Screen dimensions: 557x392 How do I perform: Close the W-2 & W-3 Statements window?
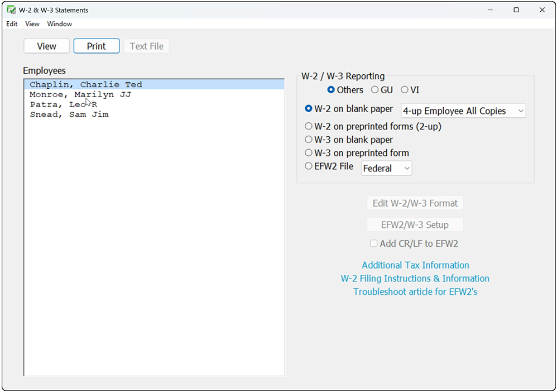click(x=542, y=10)
